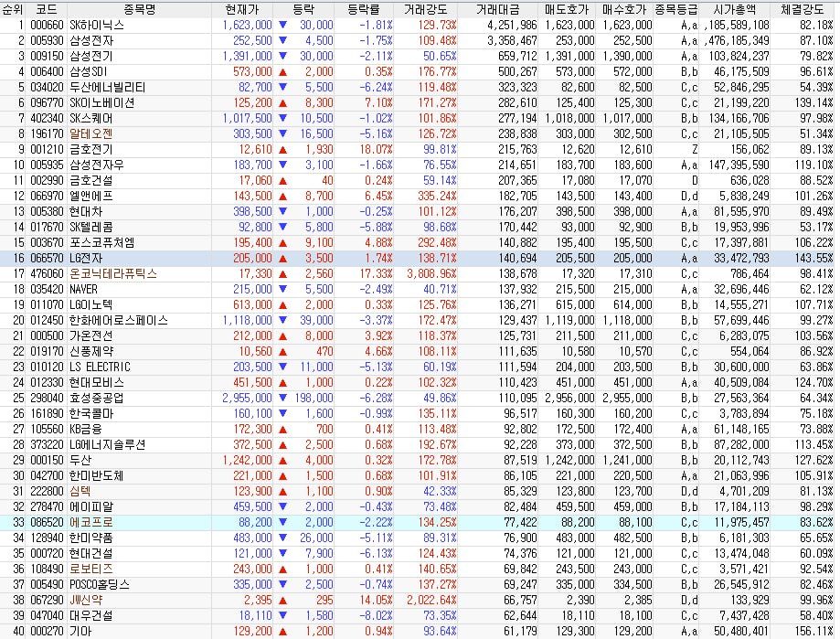Sort by the 현재가 column header

pos(242,9)
